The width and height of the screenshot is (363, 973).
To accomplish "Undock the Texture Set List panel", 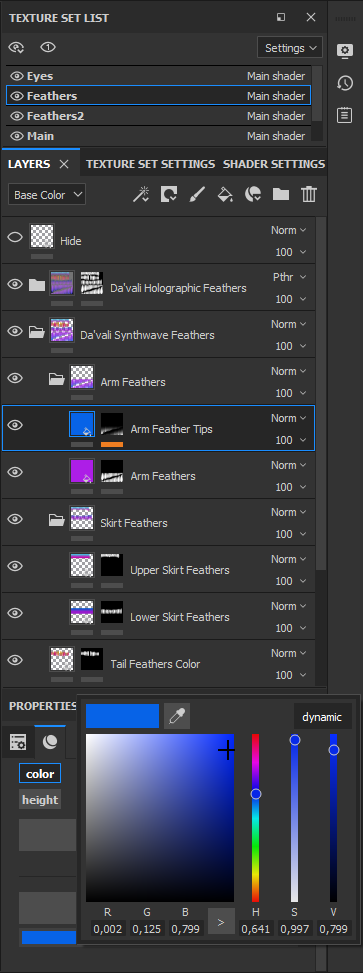I will pyautogui.click(x=281, y=17).
